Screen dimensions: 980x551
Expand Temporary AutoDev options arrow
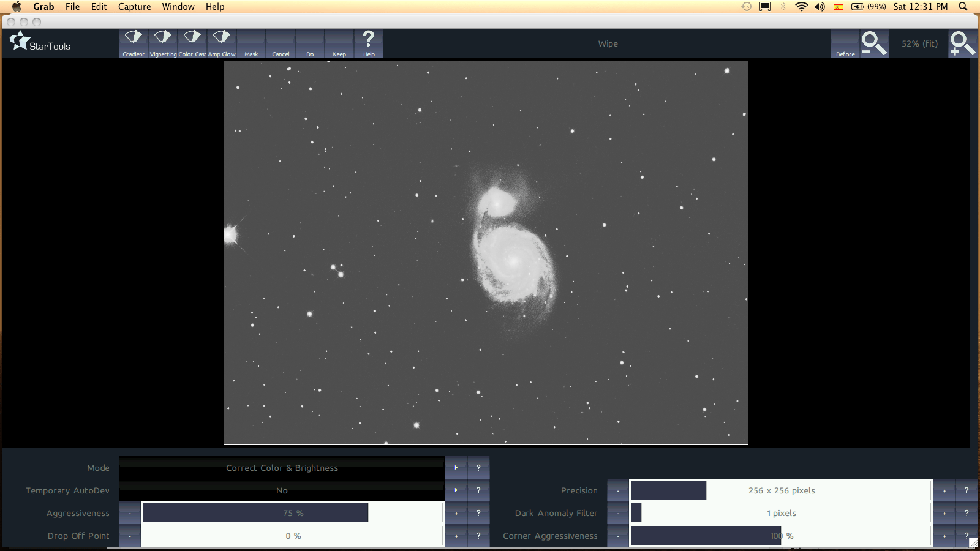(x=456, y=490)
